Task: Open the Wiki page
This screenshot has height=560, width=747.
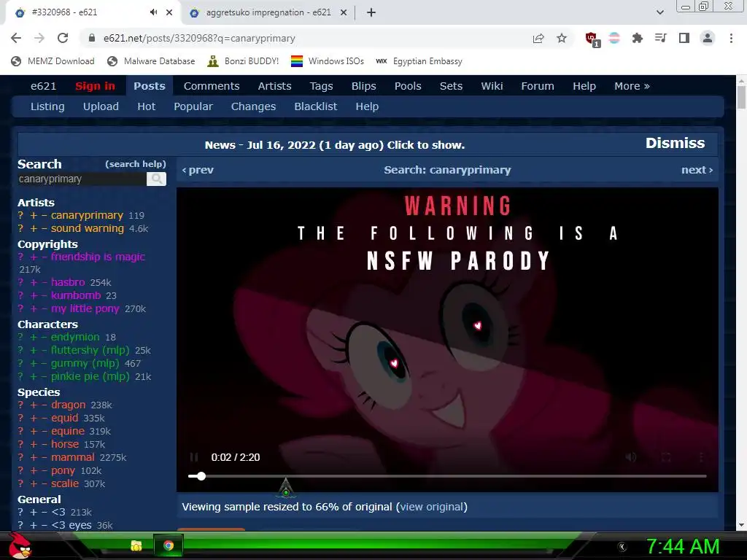Action: [492, 86]
